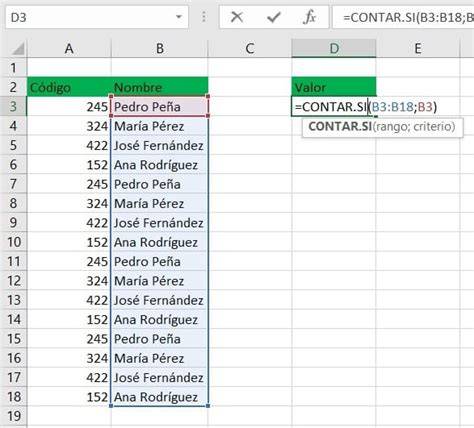474x428 pixels.
Task: Click the formula bar options dots handle
Action: (204, 17)
